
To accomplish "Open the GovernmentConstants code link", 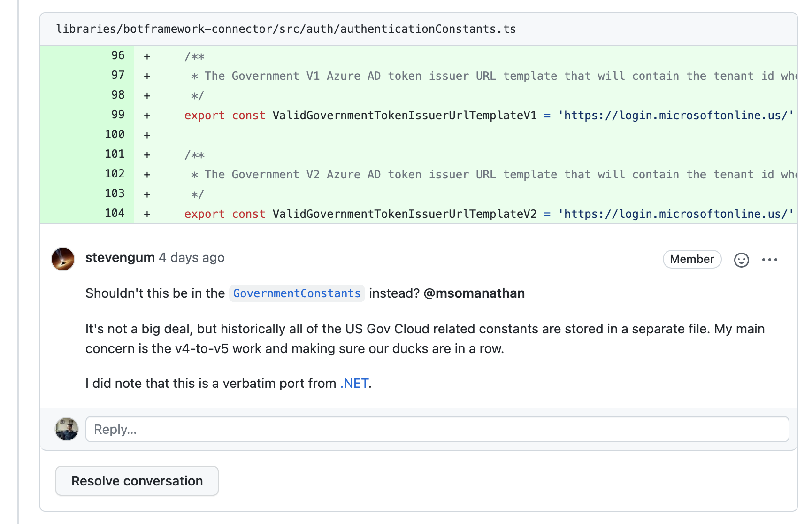I will pos(297,293).
